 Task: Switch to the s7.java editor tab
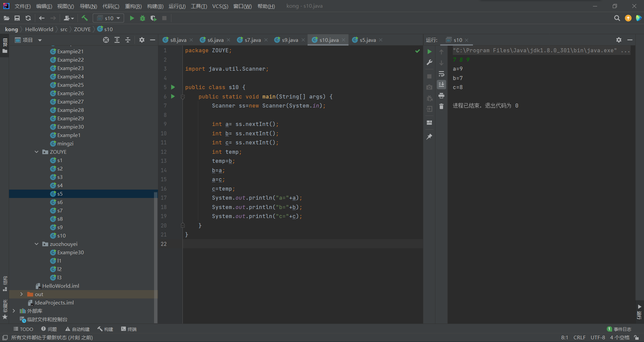[x=252, y=40]
